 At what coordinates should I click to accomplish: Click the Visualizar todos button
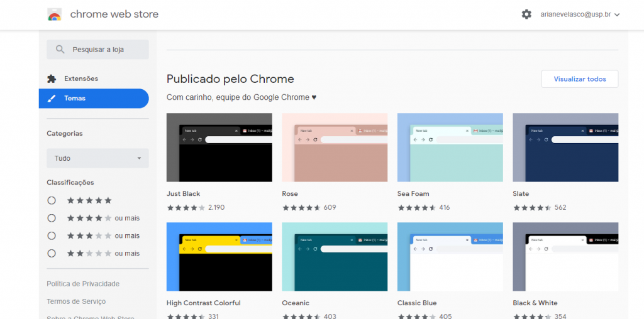coord(579,79)
